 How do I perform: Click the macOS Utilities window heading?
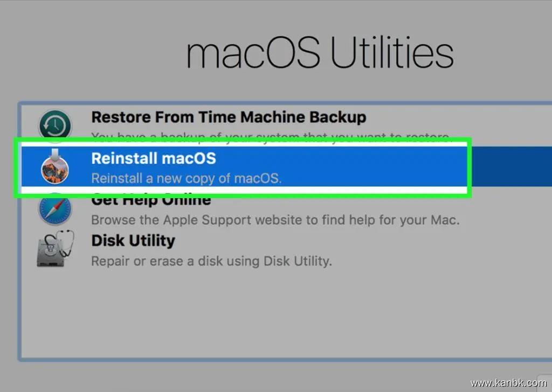tap(320, 54)
